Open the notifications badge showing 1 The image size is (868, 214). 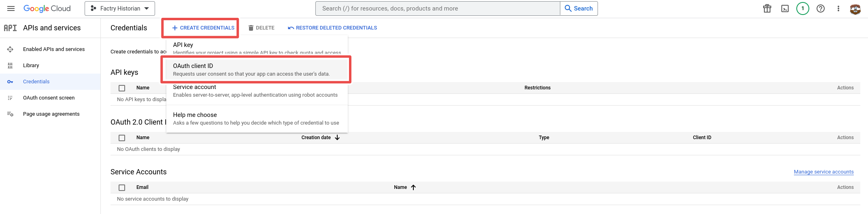tap(803, 8)
